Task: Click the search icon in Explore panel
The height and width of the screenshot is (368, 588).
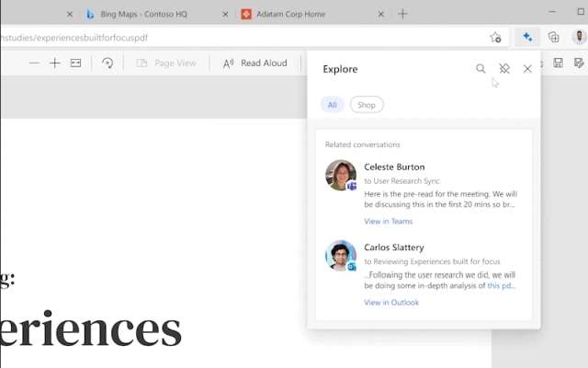Action: 481,69
